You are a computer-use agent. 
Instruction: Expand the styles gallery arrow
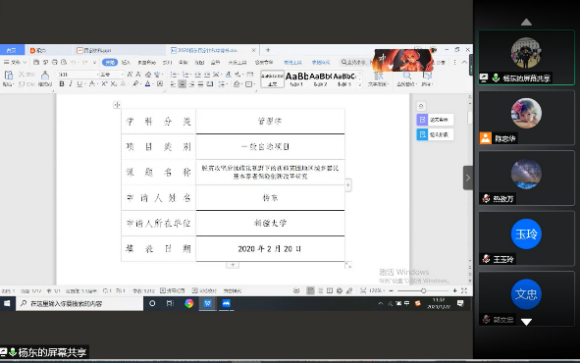pyautogui.click(x=360, y=84)
